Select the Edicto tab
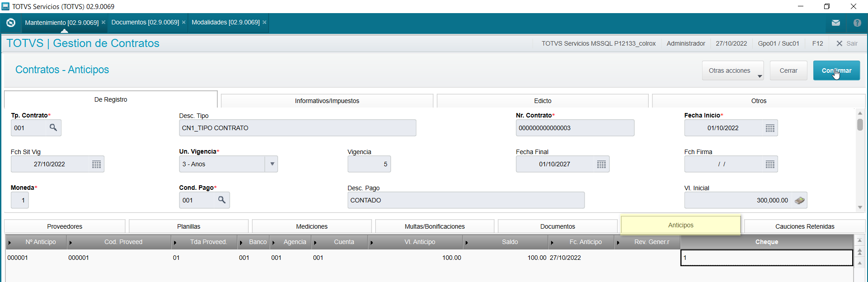This screenshot has height=282, width=868. click(x=542, y=101)
